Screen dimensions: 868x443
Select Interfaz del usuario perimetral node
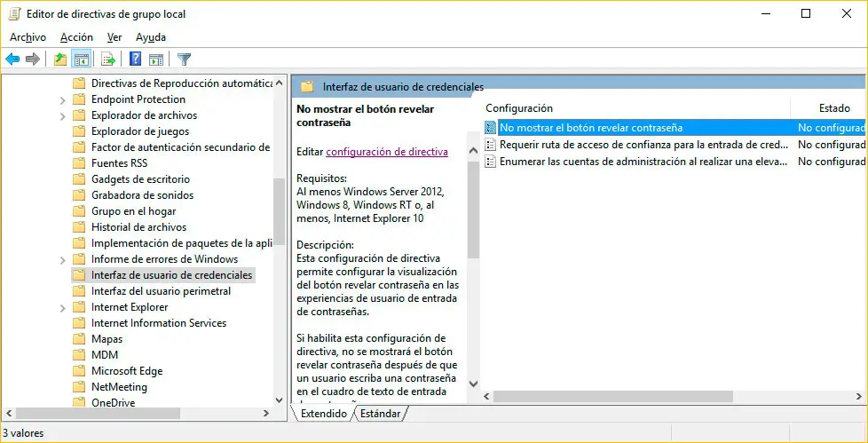point(162,291)
